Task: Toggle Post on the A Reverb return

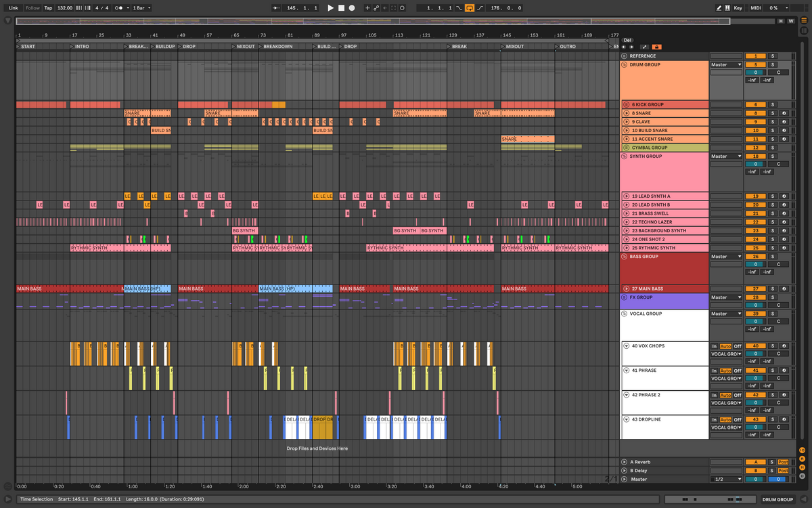Action: [x=783, y=462]
